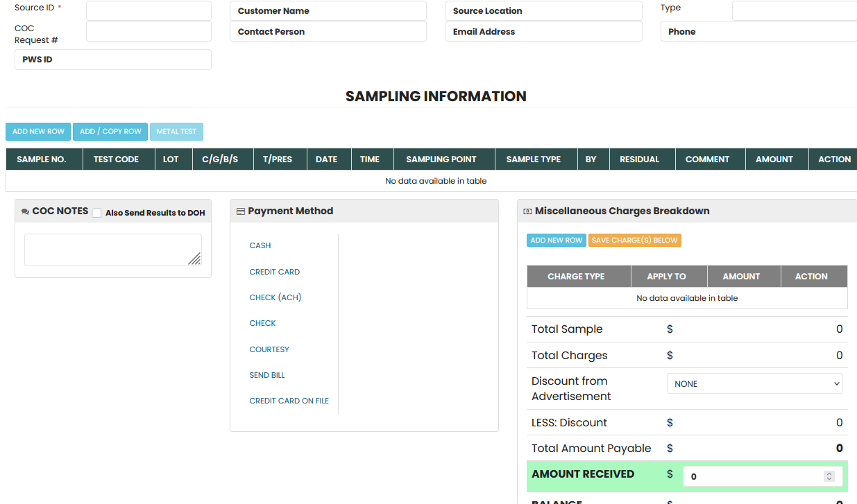
Task: Click the Miscellaneous Charges money icon
Action: coord(527,211)
